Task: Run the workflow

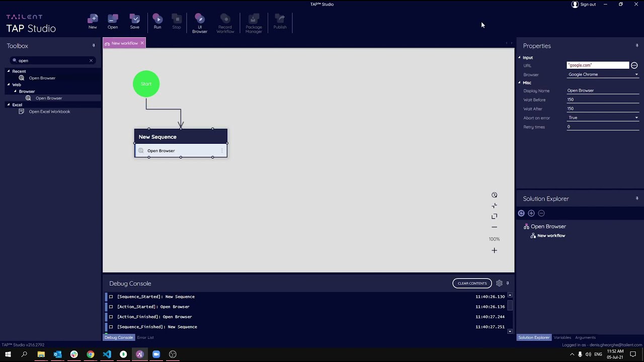Action: (157, 22)
